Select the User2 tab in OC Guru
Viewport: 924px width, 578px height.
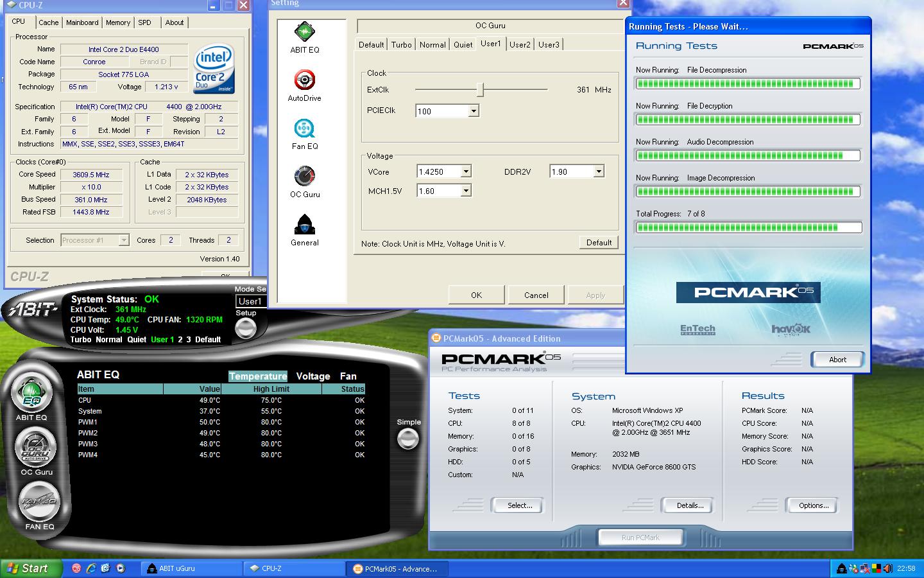coord(520,44)
